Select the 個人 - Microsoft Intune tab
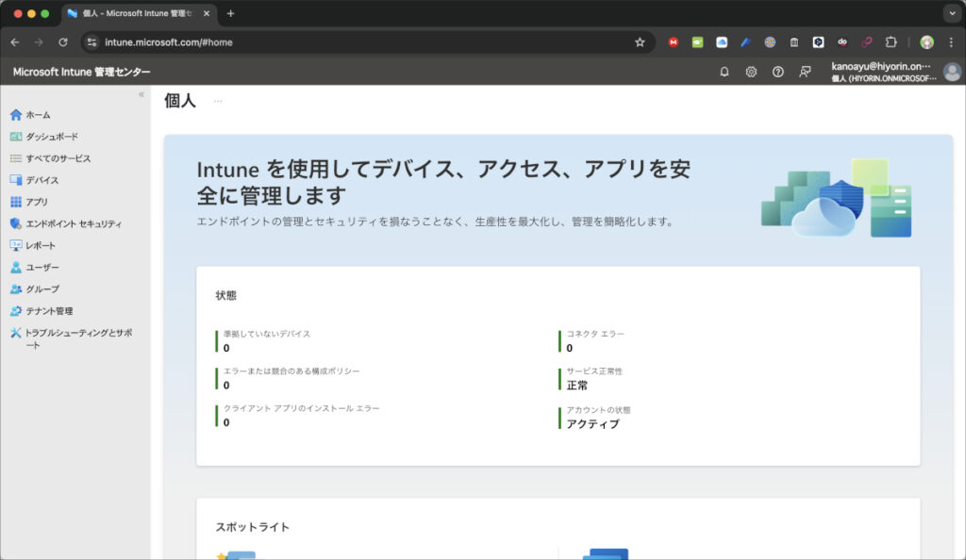Image resolution: width=966 pixels, height=560 pixels. (140, 13)
